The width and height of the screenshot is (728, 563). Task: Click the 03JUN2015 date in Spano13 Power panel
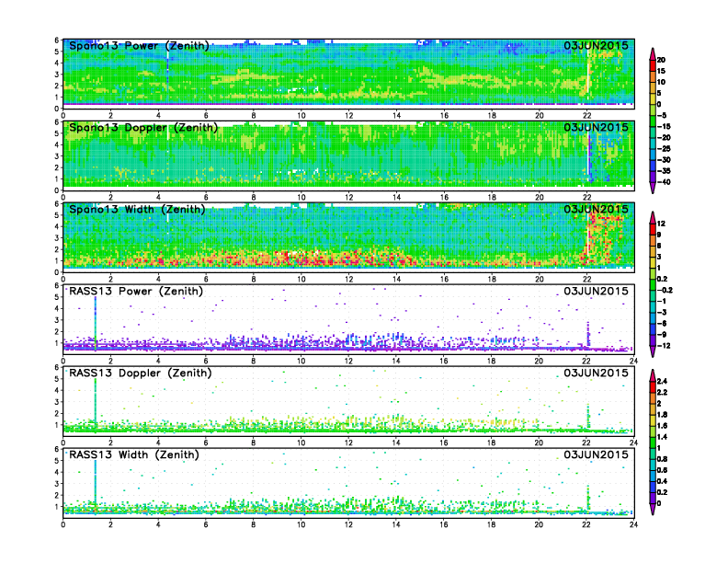click(597, 45)
